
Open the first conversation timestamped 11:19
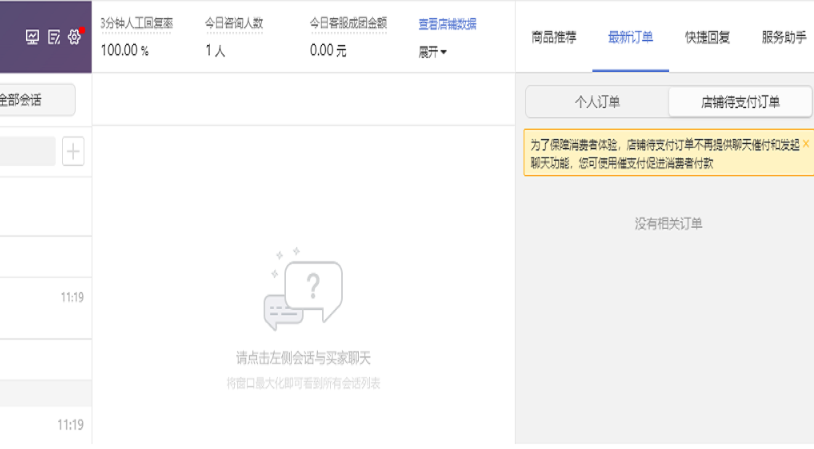tap(45, 297)
